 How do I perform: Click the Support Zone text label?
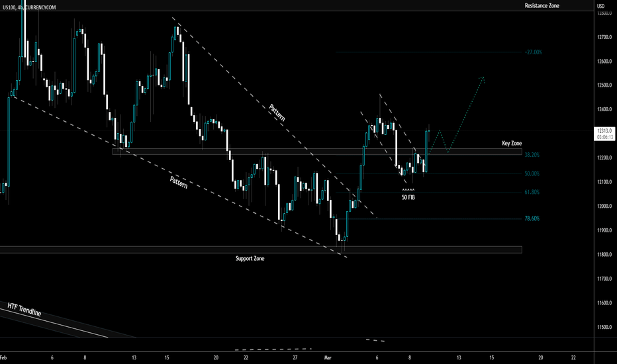pos(250,259)
